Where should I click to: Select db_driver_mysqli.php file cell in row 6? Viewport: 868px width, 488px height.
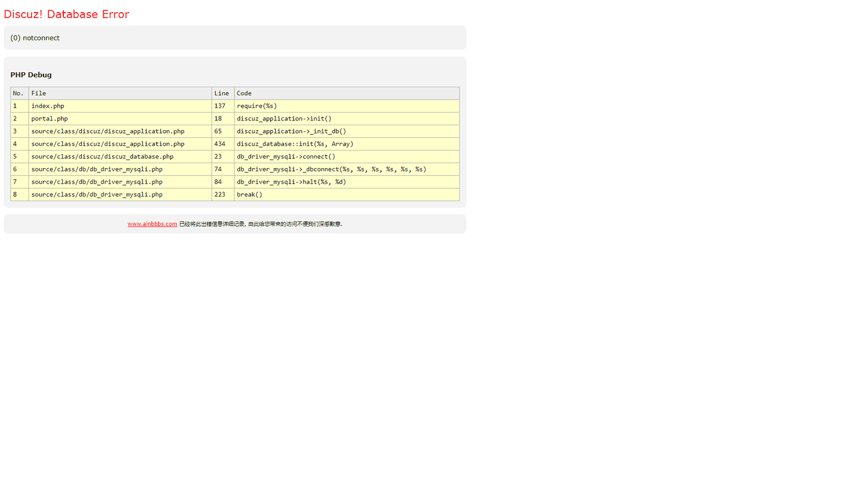pos(120,169)
